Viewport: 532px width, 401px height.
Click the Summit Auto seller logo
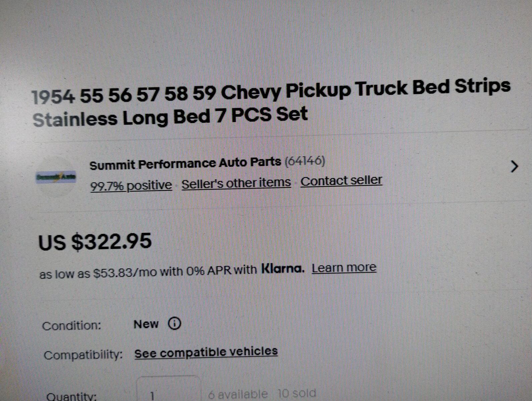56,177
